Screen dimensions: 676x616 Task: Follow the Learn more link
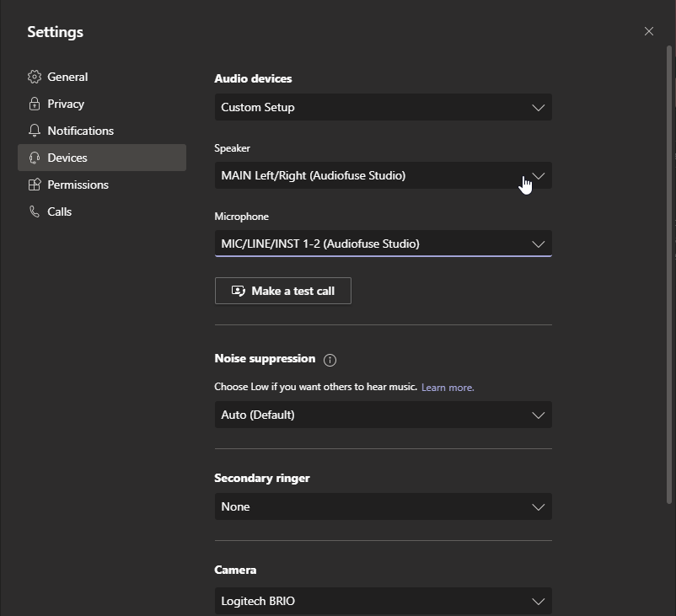click(x=448, y=388)
